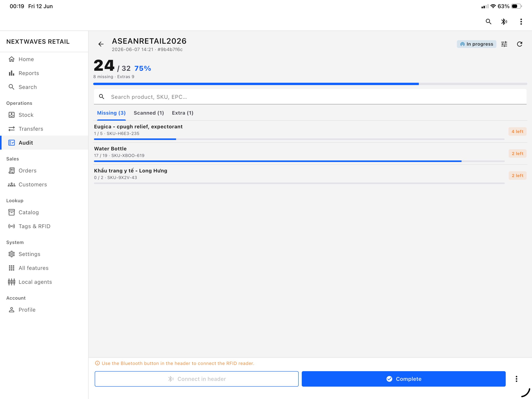
Task: Open All features page
Action: (x=44, y=268)
